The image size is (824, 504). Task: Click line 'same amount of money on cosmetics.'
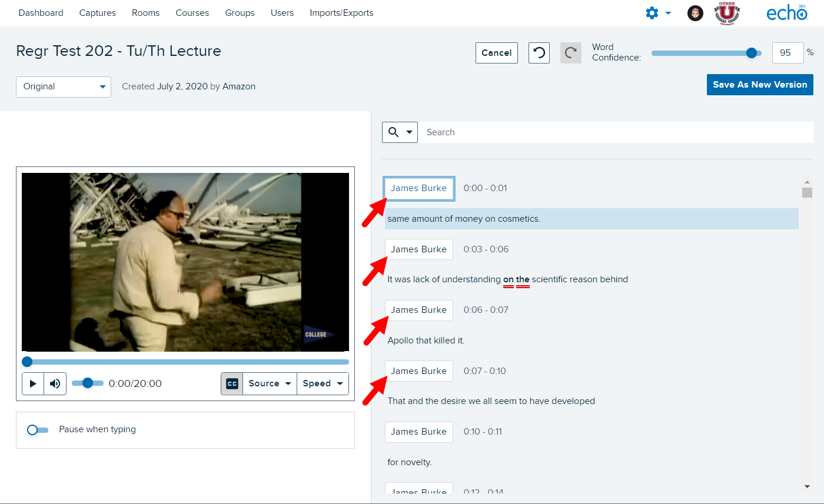[x=592, y=219]
